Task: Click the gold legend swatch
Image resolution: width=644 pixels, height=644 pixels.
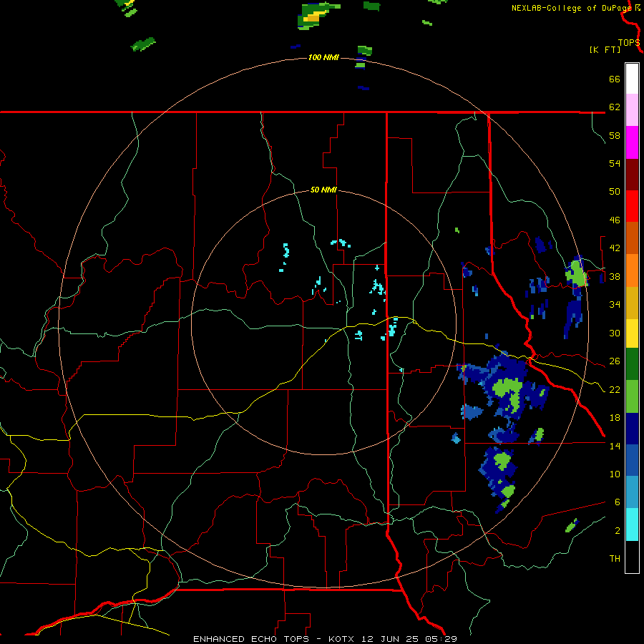Action: click(x=632, y=303)
